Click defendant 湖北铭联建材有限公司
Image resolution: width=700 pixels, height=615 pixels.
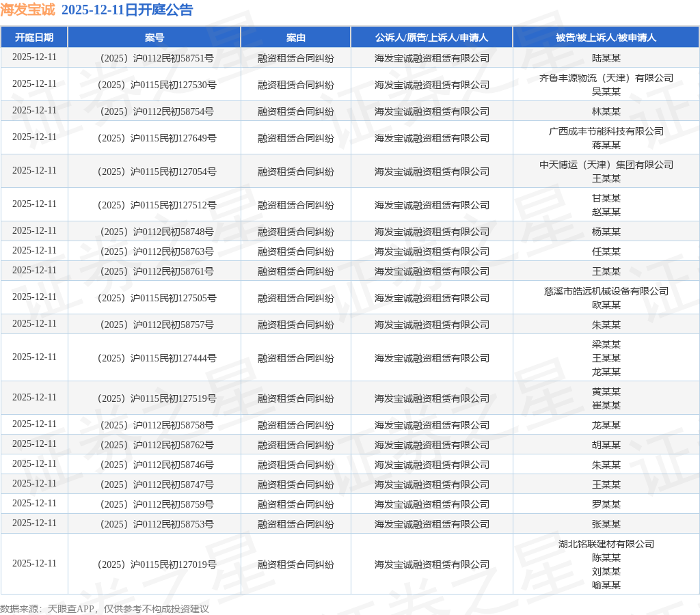606,544
